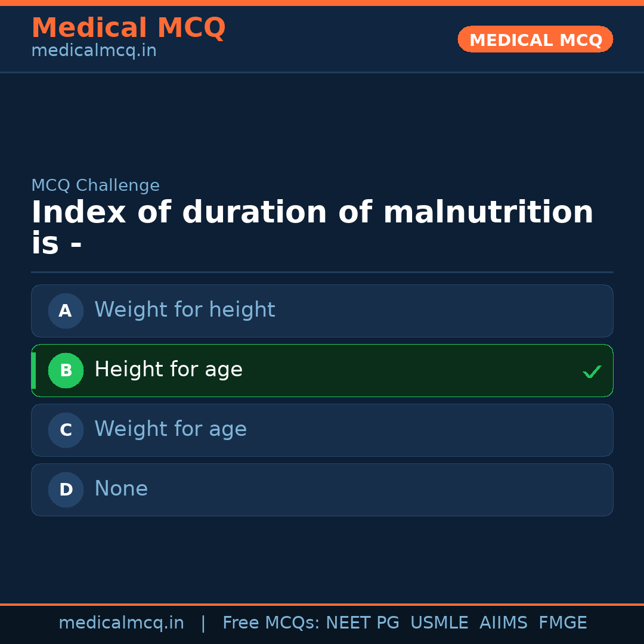Open the medicalmcq.in link in header
This screenshot has height=644, width=644.
pyautogui.click(x=93, y=50)
